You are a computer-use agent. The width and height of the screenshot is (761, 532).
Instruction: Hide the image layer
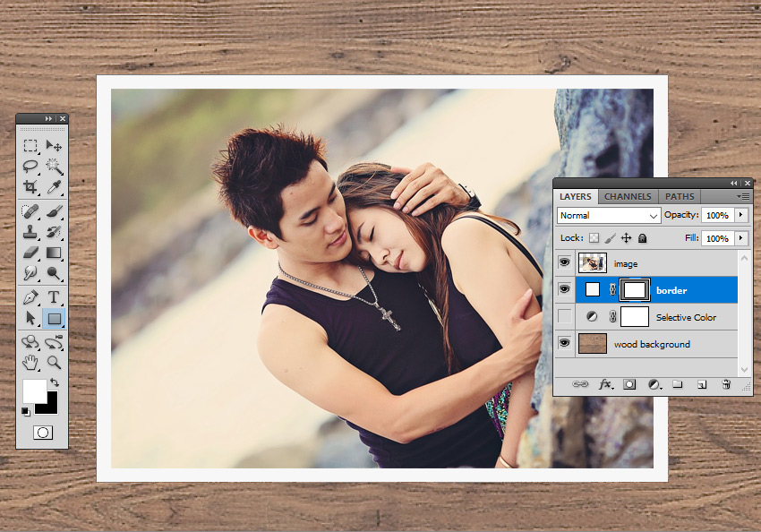[564, 263]
